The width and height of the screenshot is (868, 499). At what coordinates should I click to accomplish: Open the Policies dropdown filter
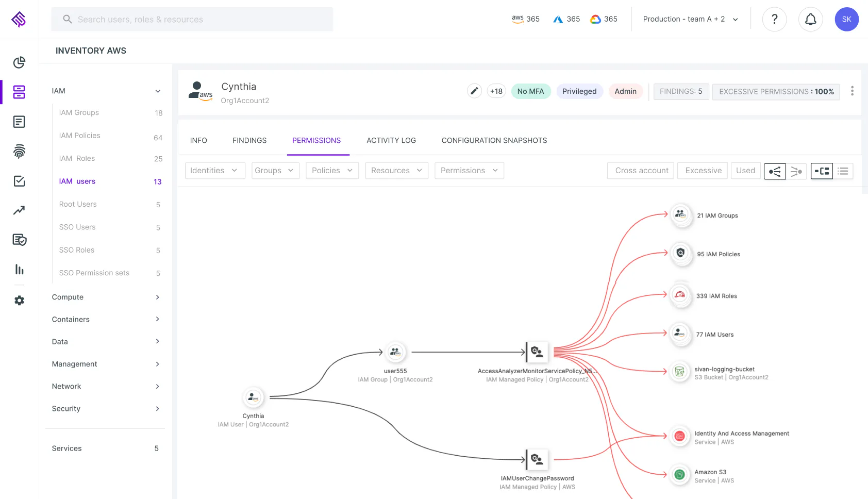(332, 171)
